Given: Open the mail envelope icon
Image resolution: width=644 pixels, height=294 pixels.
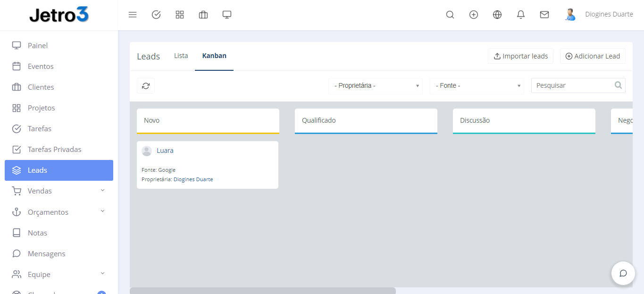Looking at the screenshot, I should click(544, 15).
